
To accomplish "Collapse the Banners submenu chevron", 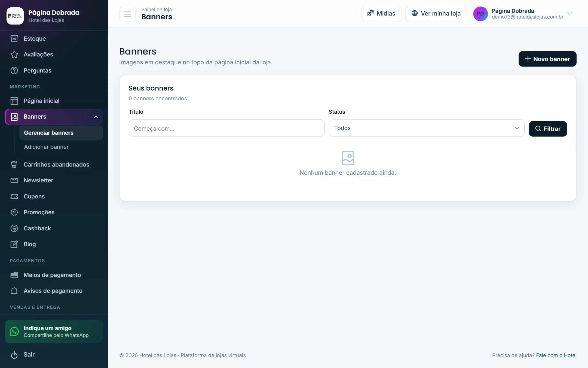I will tap(96, 117).
